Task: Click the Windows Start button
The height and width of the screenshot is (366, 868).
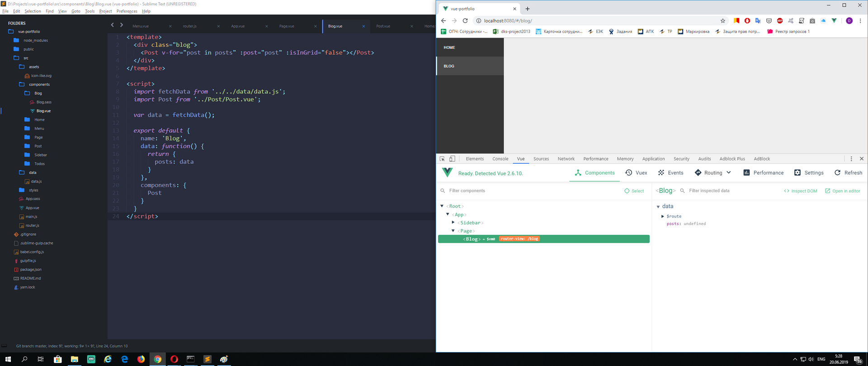Action: [x=8, y=359]
